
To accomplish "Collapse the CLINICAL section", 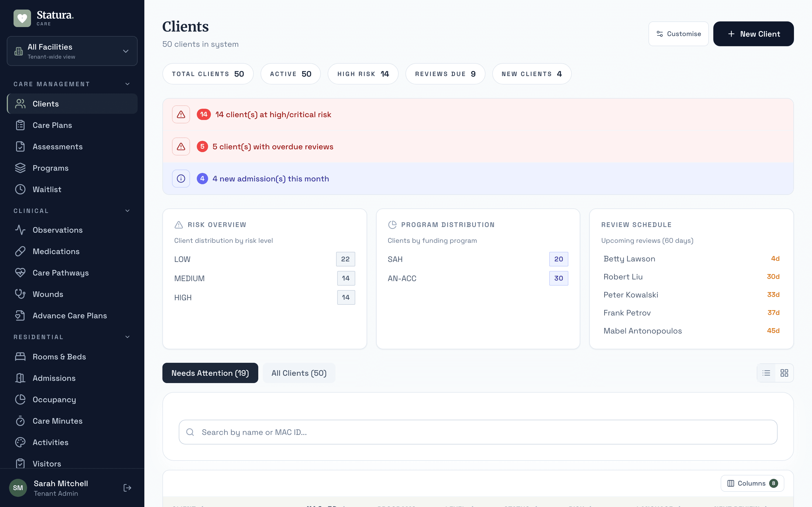I will click(x=127, y=211).
